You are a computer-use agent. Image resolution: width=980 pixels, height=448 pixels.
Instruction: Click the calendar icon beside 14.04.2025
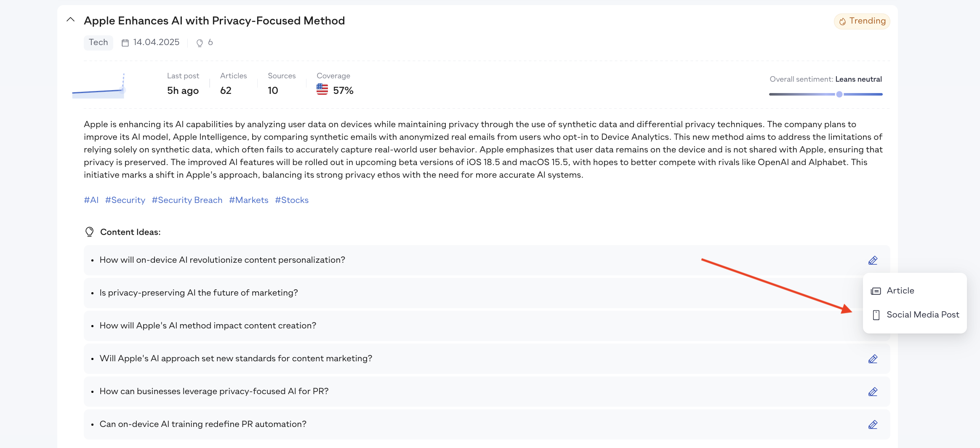pos(125,43)
